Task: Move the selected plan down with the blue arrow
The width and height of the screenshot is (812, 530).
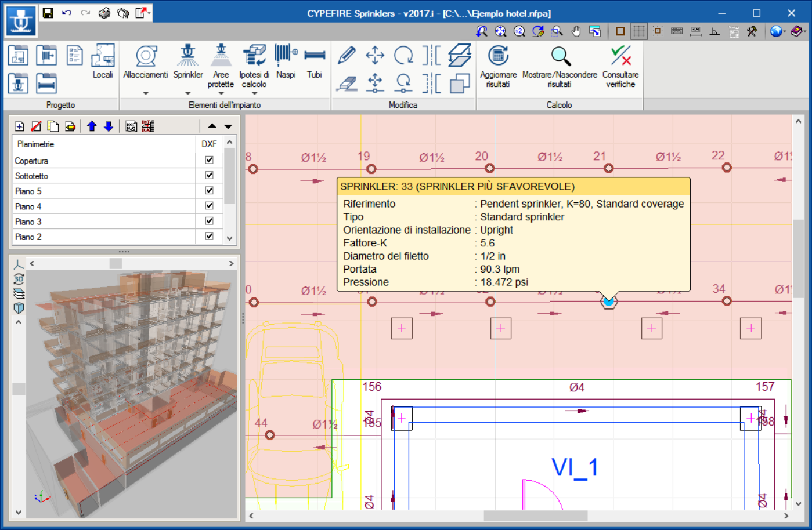Action: tap(109, 126)
